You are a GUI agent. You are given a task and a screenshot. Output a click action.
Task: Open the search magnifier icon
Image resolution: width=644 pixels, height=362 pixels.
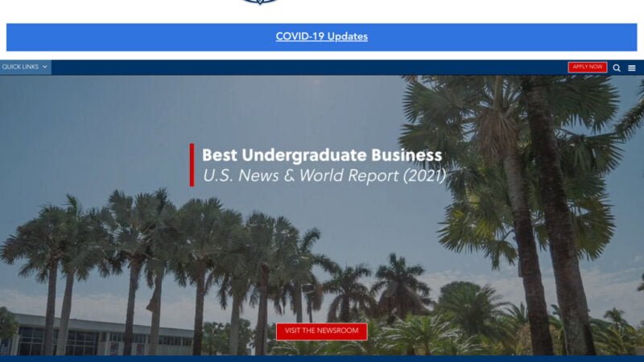tap(617, 68)
